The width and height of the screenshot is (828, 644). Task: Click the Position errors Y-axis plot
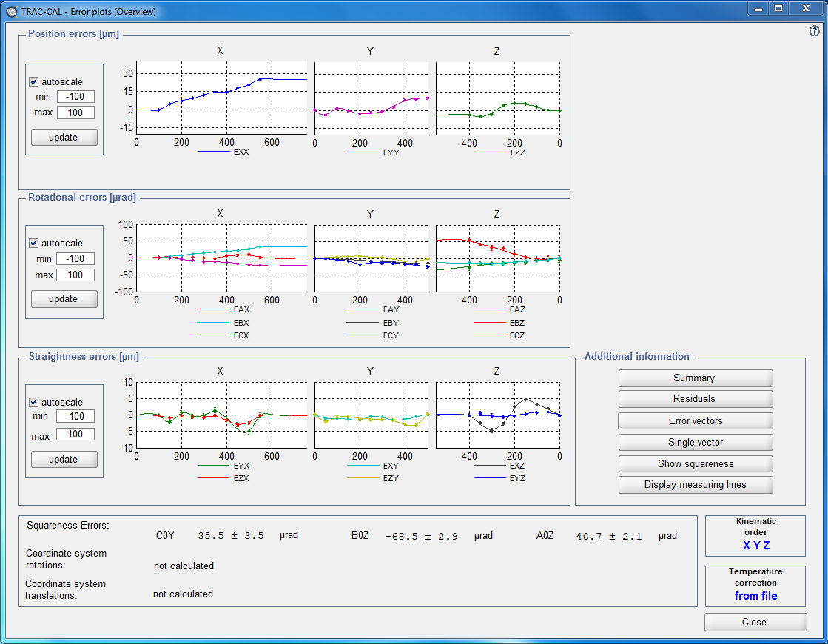pos(371,98)
